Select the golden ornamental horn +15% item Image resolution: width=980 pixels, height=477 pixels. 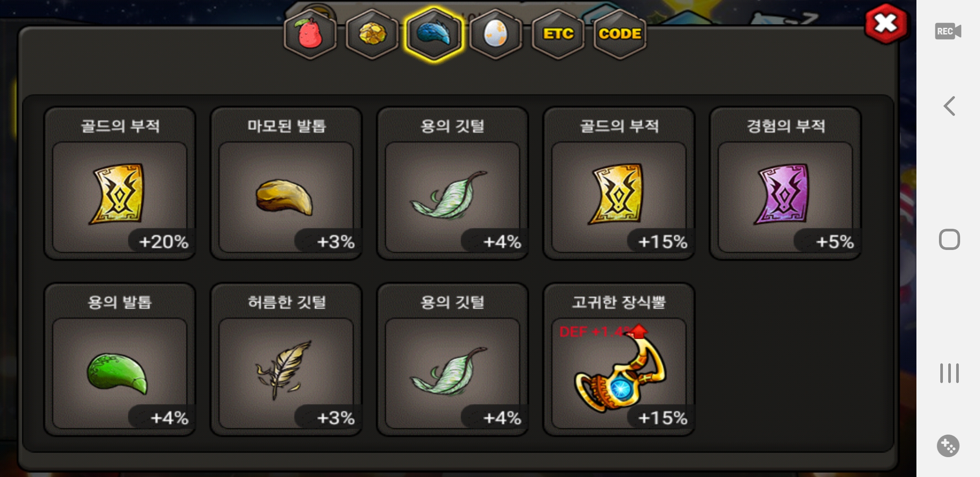click(x=619, y=360)
